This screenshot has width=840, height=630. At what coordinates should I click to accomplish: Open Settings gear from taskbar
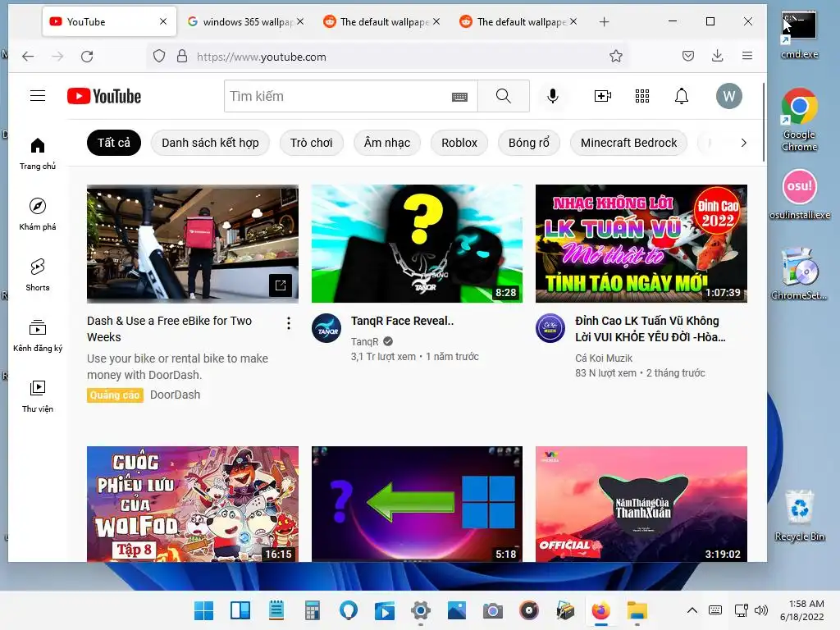(x=421, y=610)
